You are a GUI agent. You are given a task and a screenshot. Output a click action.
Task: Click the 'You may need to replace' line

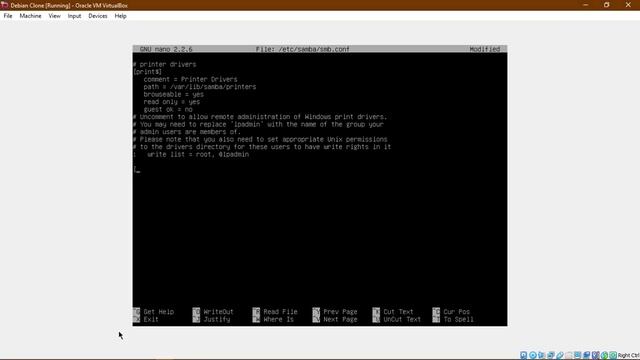[x=258, y=124]
